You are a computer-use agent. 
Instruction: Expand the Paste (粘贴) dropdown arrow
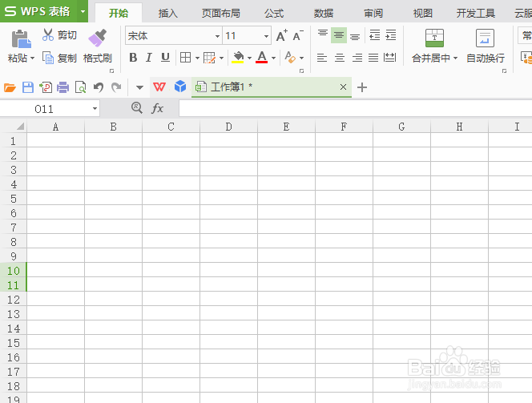pos(32,58)
